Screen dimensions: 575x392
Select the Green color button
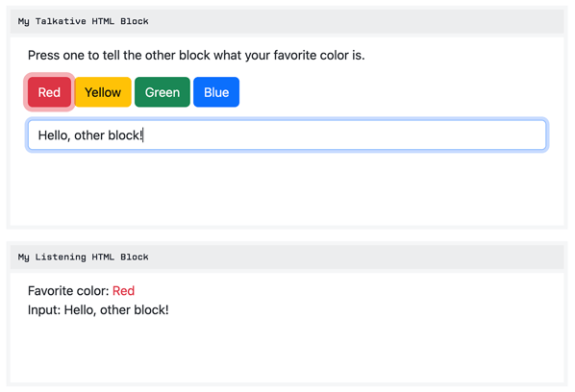[x=162, y=92]
